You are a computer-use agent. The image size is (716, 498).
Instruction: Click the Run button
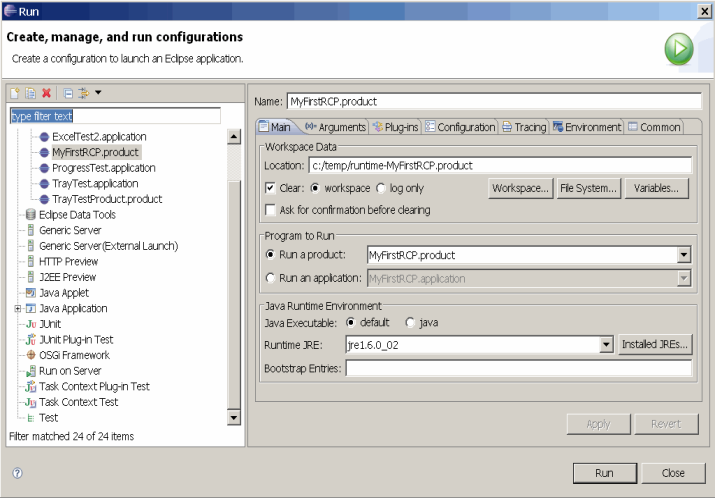click(605, 473)
